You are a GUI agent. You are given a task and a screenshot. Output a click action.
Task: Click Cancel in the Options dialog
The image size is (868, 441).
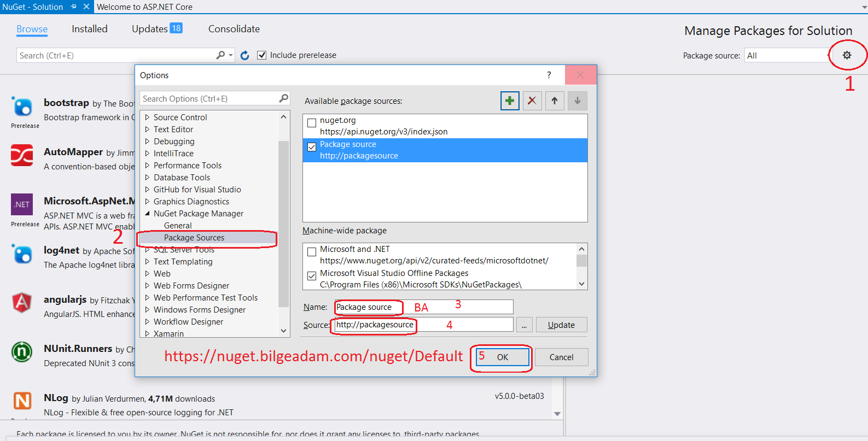coord(561,357)
